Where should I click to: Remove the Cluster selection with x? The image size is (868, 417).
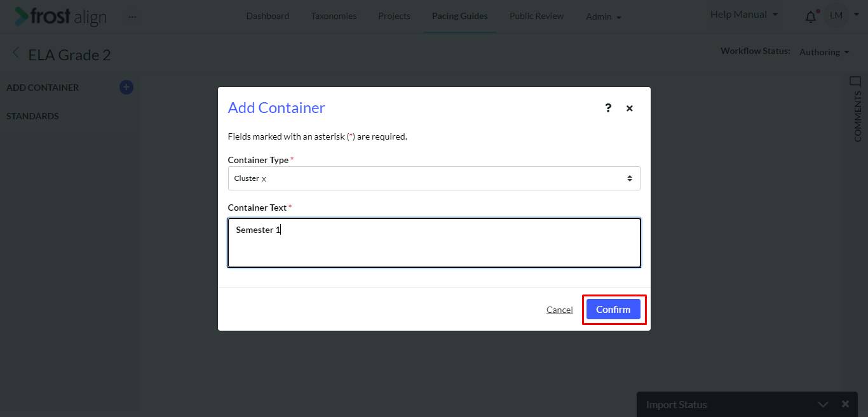pos(264,179)
